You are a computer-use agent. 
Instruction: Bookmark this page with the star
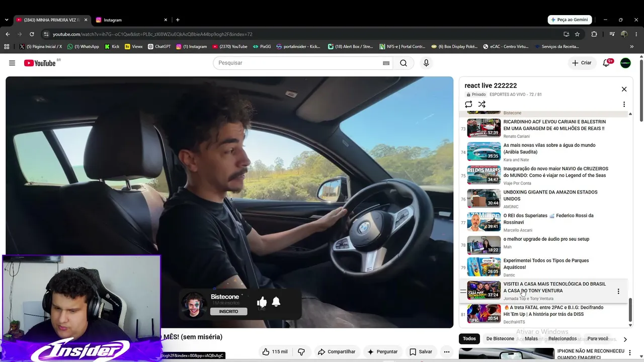pyautogui.click(x=577, y=34)
